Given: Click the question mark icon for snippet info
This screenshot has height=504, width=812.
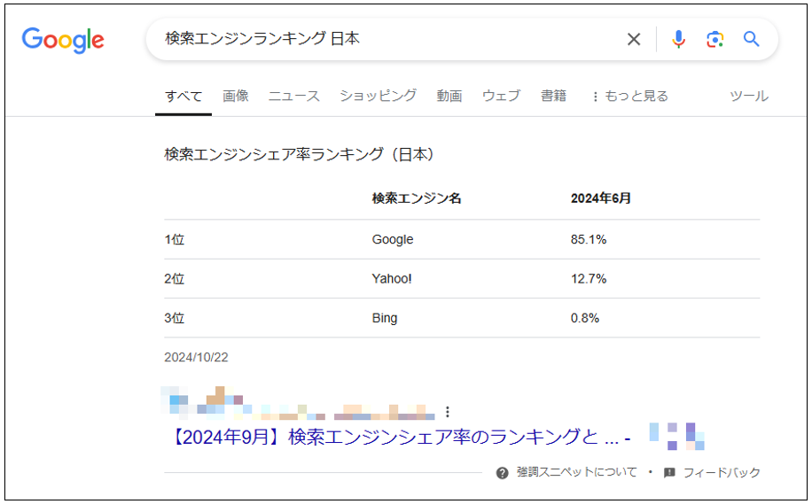Looking at the screenshot, I should [502, 473].
